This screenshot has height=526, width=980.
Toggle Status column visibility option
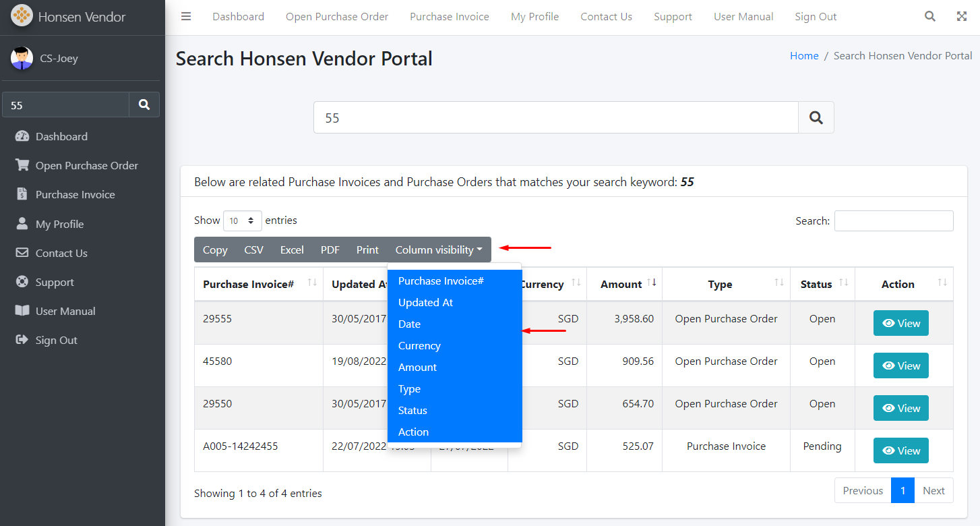point(412,411)
